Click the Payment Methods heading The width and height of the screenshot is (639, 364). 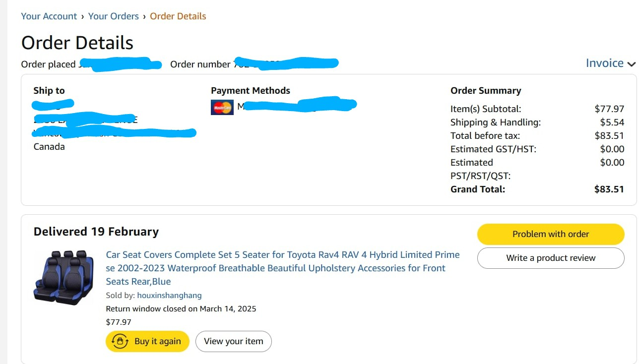click(x=250, y=91)
